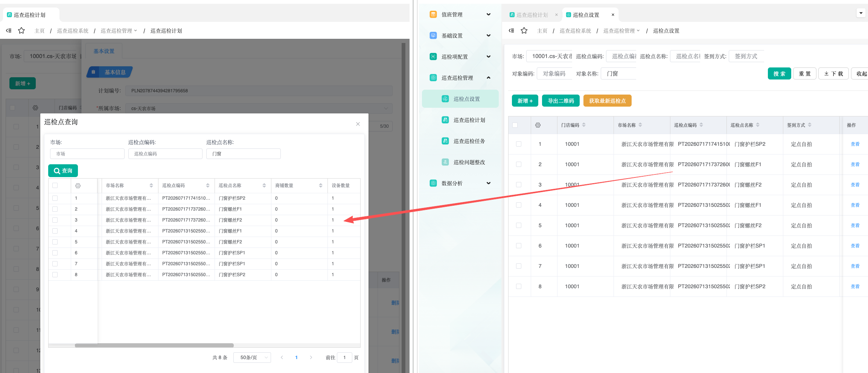Sort by 门店编码 column sort icon

584,125
